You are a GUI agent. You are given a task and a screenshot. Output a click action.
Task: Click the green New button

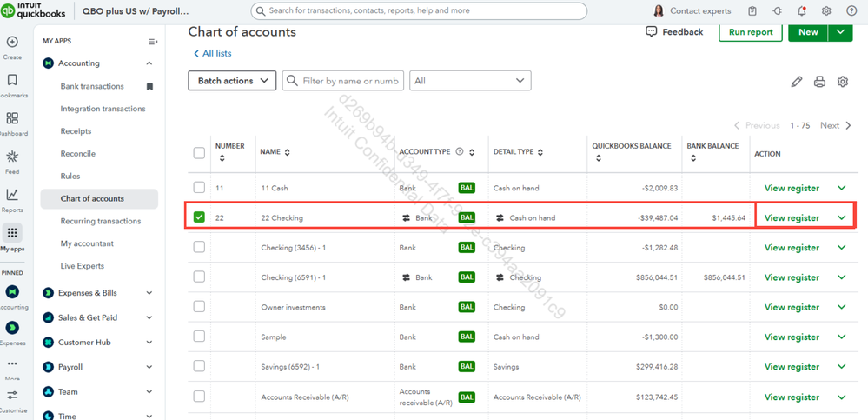(808, 32)
